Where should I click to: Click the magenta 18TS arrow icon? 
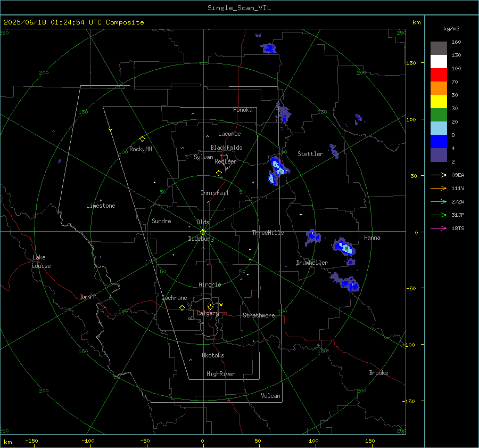439,228
